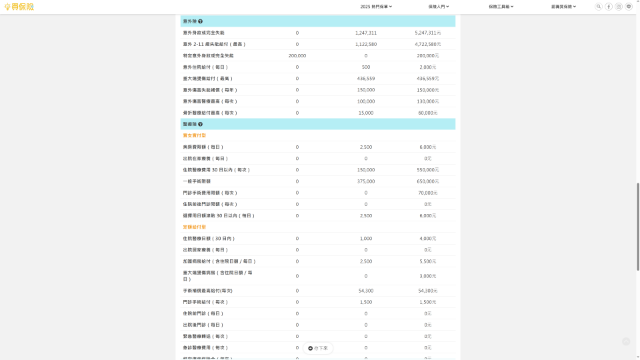Image resolution: width=640 pixels, height=360 pixels.
Task: Click the value 100,000
Action: 366,101
